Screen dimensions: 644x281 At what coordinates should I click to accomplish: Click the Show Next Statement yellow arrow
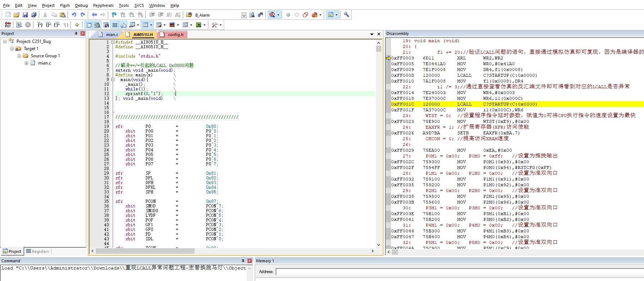pyautogui.click(x=77, y=24)
